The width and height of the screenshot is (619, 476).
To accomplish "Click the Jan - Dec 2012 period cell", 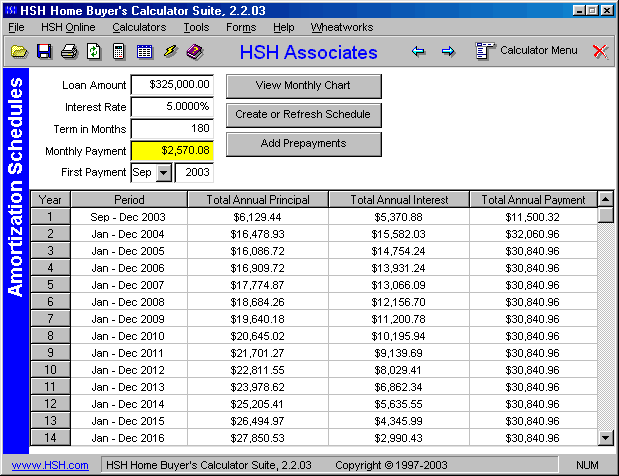I will click(128, 370).
